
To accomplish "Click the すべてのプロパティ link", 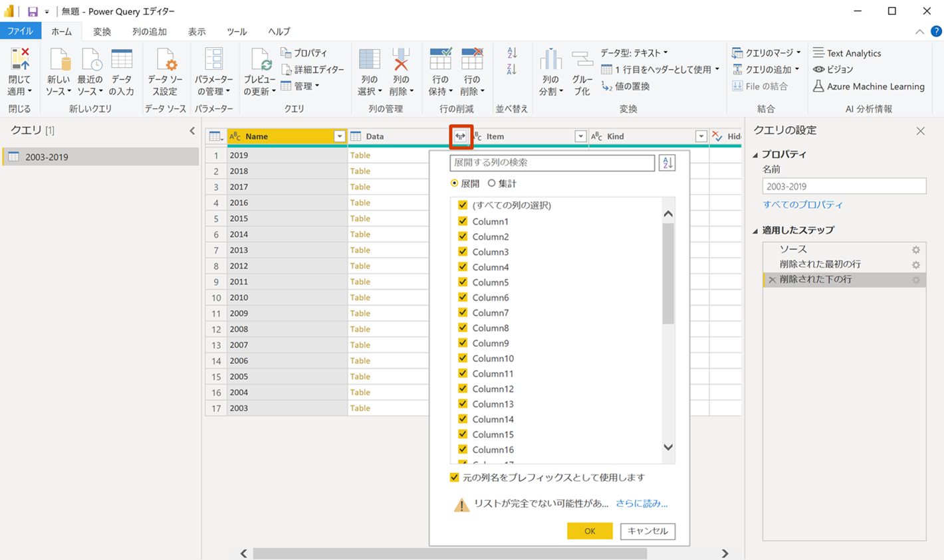I will tap(802, 205).
